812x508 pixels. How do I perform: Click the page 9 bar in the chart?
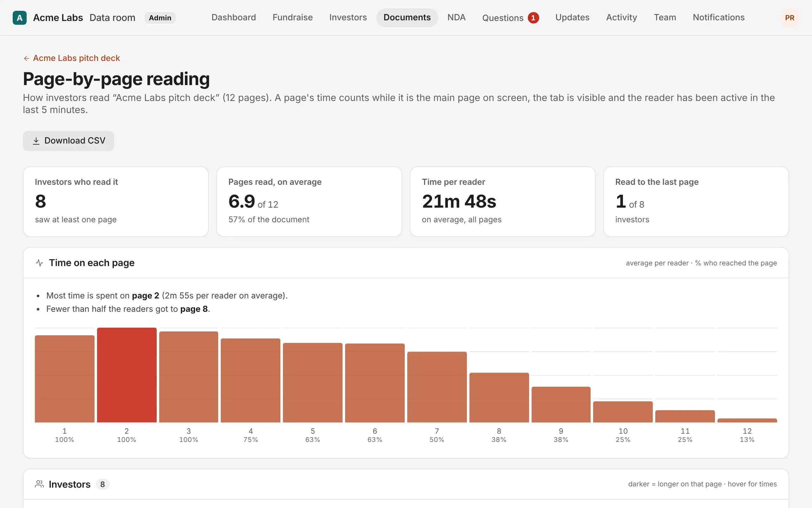(x=561, y=404)
